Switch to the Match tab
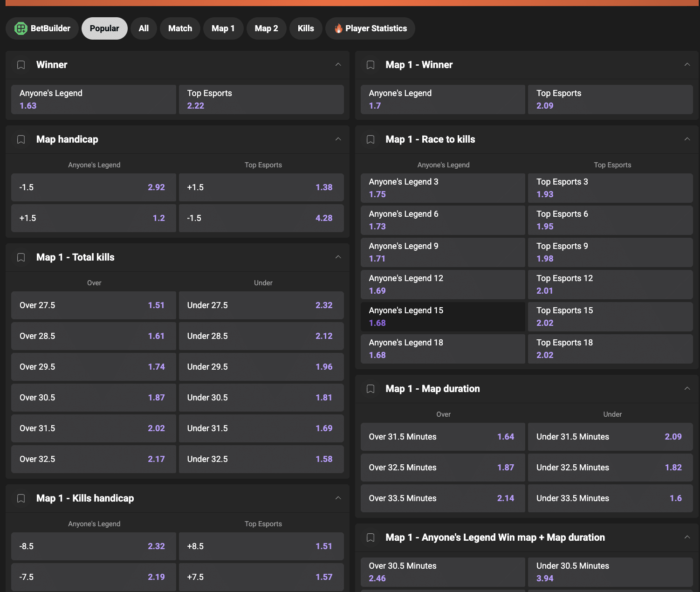This screenshot has height=592, width=700. pyautogui.click(x=180, y=28)
